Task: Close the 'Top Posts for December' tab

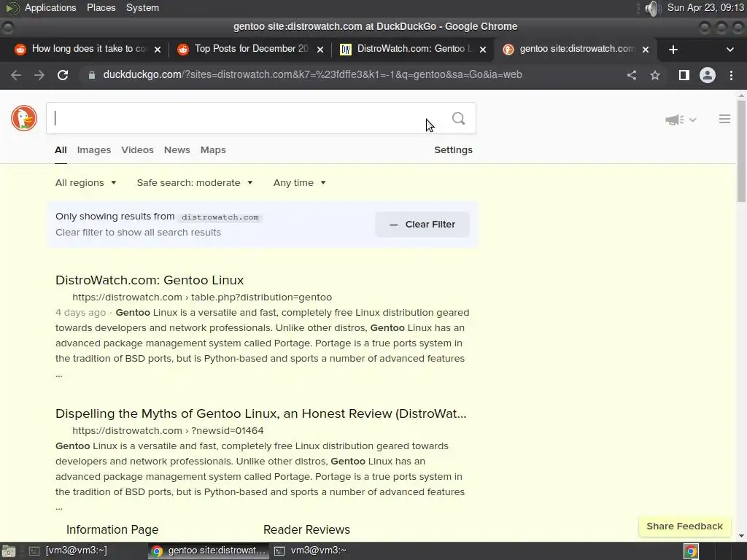Action: (x=320, y=50)
